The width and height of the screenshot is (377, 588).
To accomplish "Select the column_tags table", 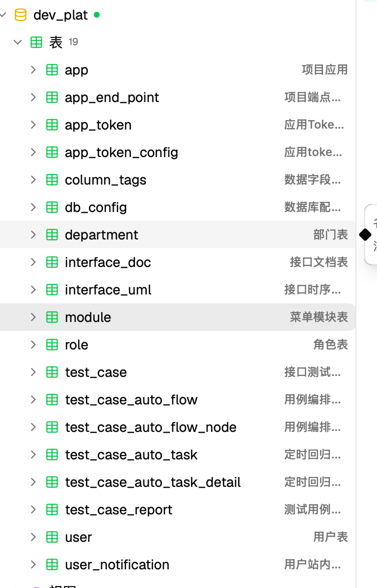I will click(x=178, y=180).
